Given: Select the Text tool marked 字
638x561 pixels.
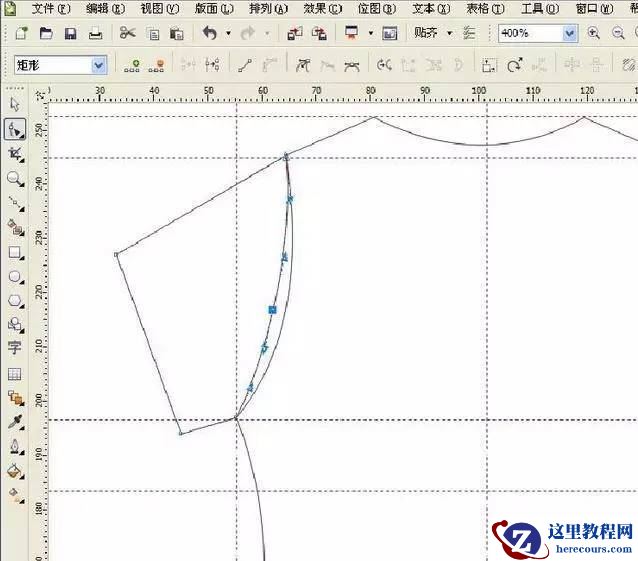Looking at the screenshot, I should click(14, 347).
